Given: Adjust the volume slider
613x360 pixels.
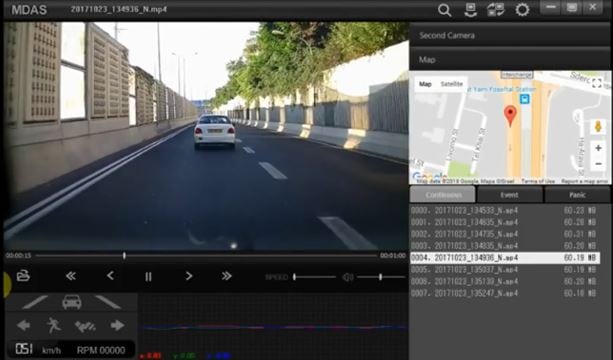Looking at the screenshot, I should coord(381,277).
